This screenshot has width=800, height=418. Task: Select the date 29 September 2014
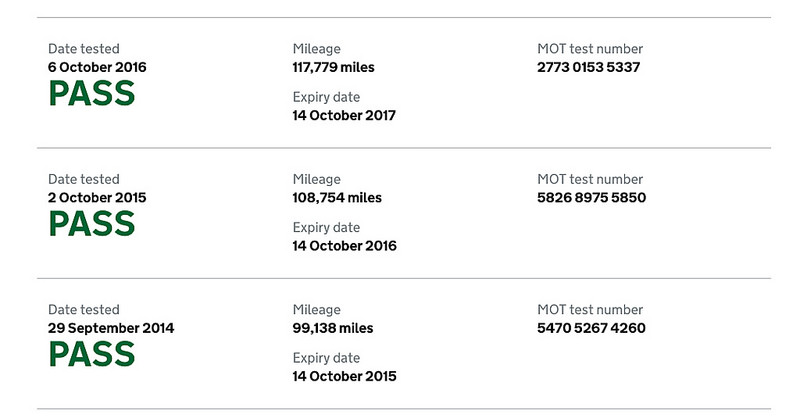[111, 328]
